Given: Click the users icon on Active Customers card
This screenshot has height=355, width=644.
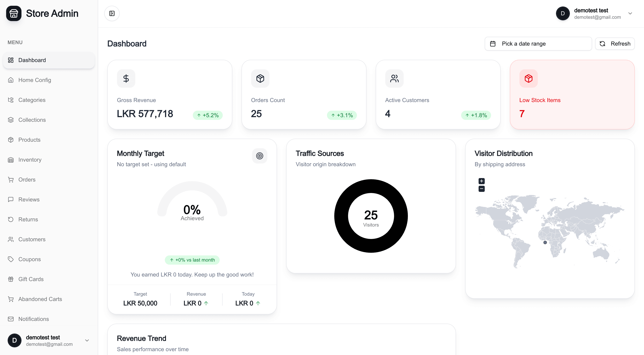Looking at the screenshot, I should click(394, 78).
